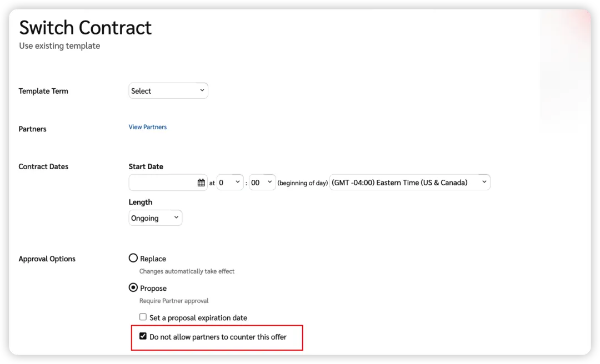Click the Contract Dates section label

(x=43, y=166)
